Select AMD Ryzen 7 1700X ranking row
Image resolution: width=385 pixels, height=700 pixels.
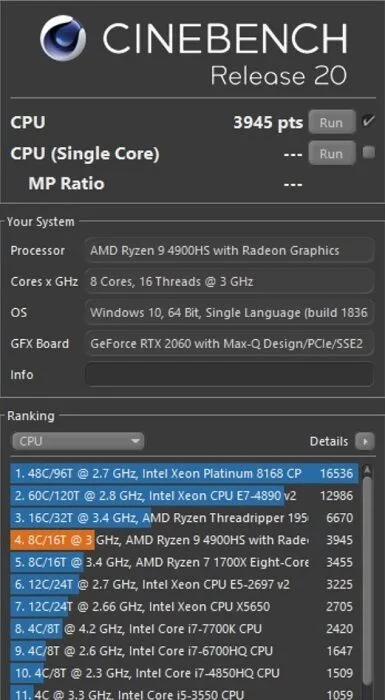(x=184, y=562)
